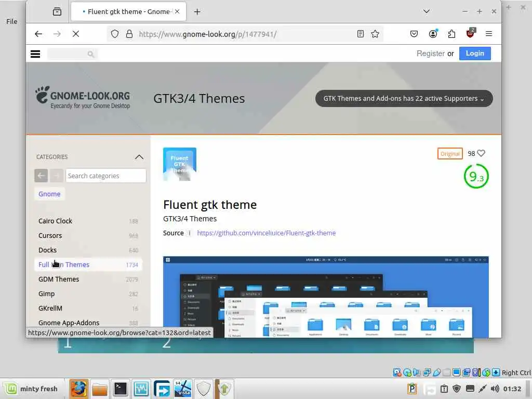
Task: Open the file manager folder in the taskbar
Action: point(100,389)
